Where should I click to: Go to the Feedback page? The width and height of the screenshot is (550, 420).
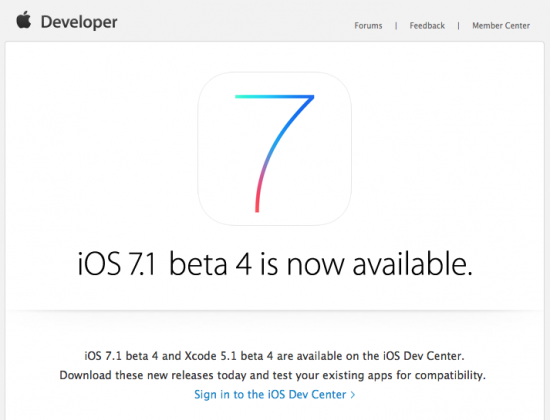click(427, 26)
